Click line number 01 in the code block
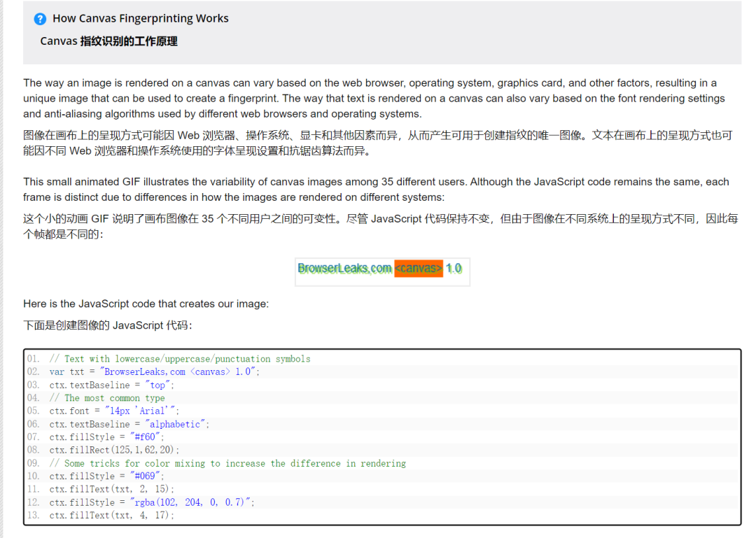Screen dimensions: 756x538 click(x=34, y=359)
